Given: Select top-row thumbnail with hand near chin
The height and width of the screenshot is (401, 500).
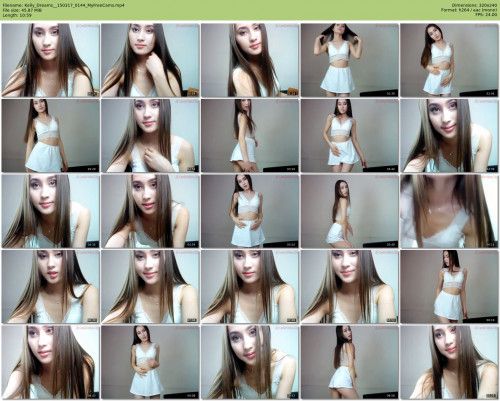Looking at the screenshot, I should 150,60.
